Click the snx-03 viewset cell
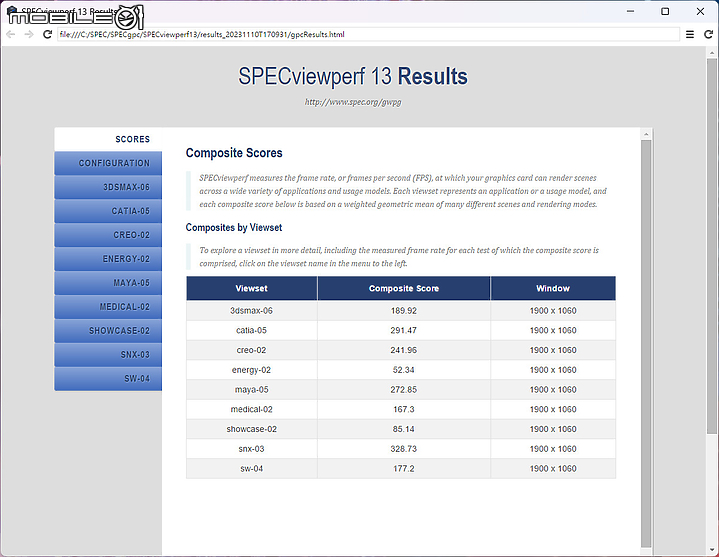 tap(251, 448)
